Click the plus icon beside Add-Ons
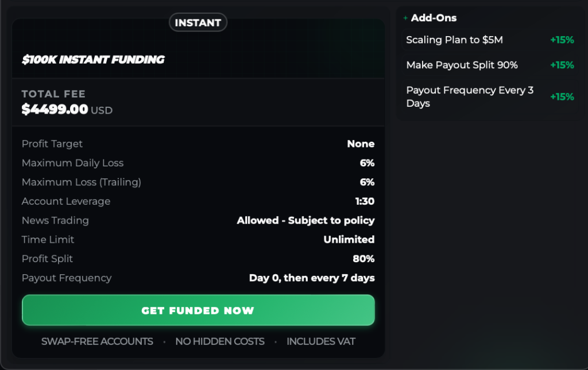588x370 pixels. coord(405,18)
